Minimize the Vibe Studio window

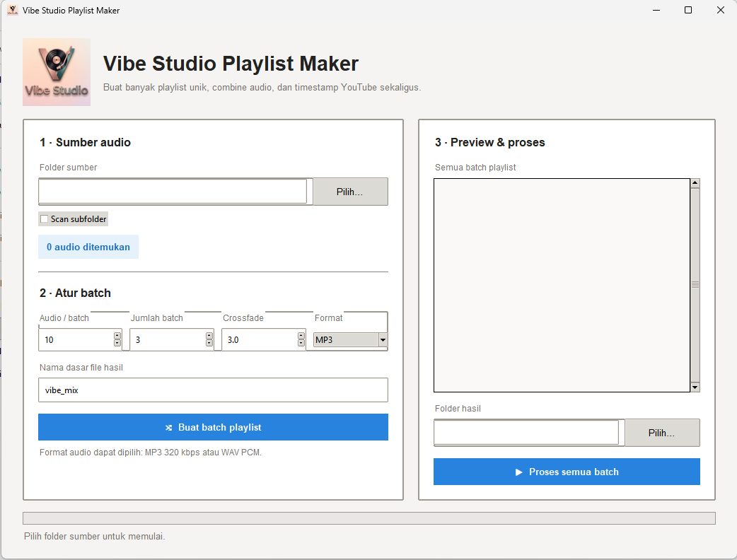pos(656,10)
